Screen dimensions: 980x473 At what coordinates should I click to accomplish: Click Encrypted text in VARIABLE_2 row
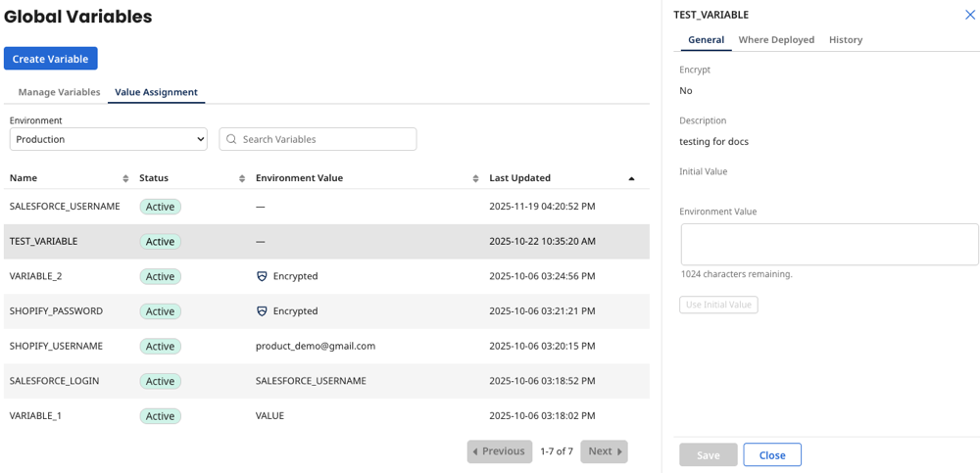[x=296, y=276]
